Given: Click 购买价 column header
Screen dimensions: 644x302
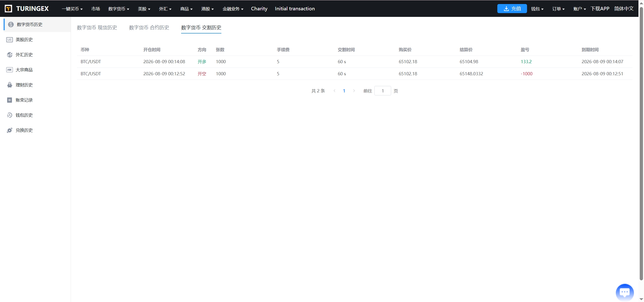Looking at the screenshot, I should [x=405, y=50].
